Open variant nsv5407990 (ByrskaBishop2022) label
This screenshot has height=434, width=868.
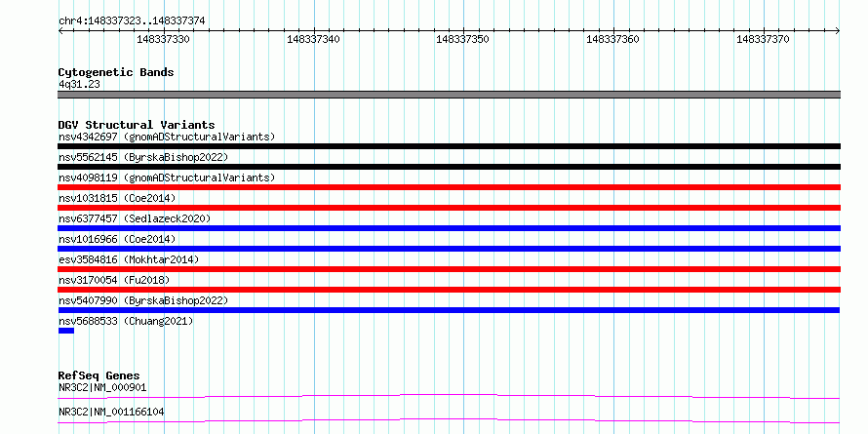tap(143, 300)
